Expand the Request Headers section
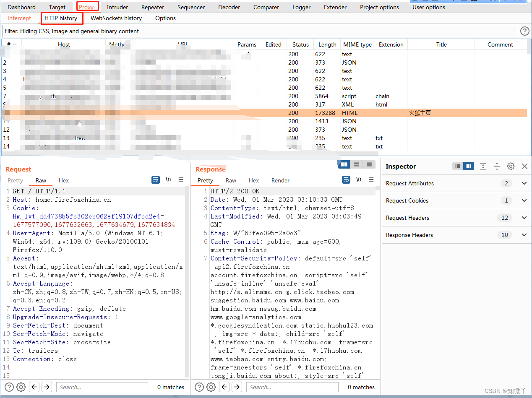 point(524,218)
